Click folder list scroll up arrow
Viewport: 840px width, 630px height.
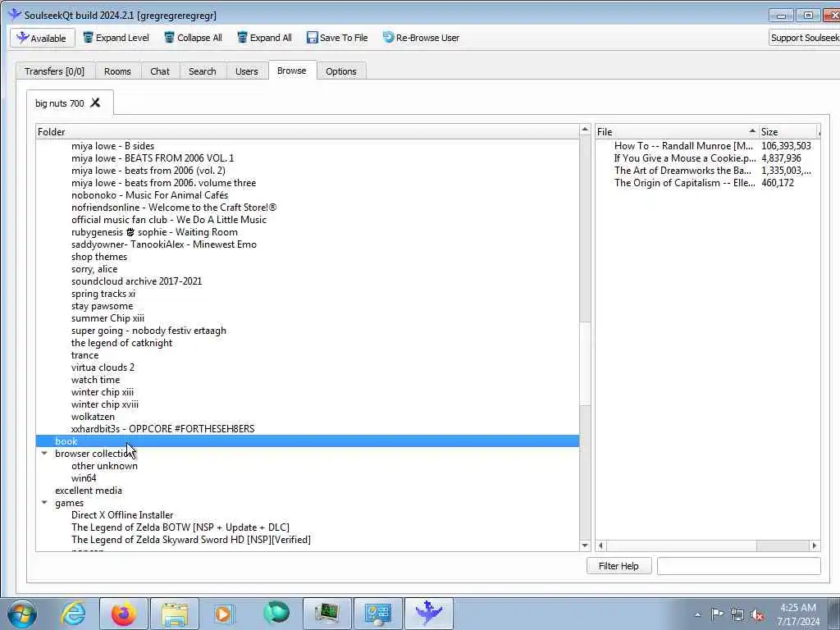pyautogui.click(x=585, y=130)
